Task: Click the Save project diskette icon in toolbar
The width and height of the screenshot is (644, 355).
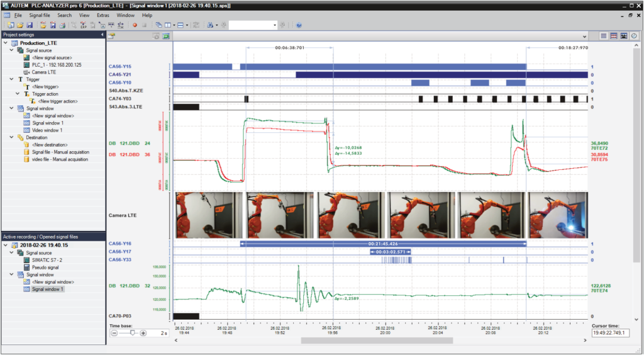Action: [x=30, y=25]
